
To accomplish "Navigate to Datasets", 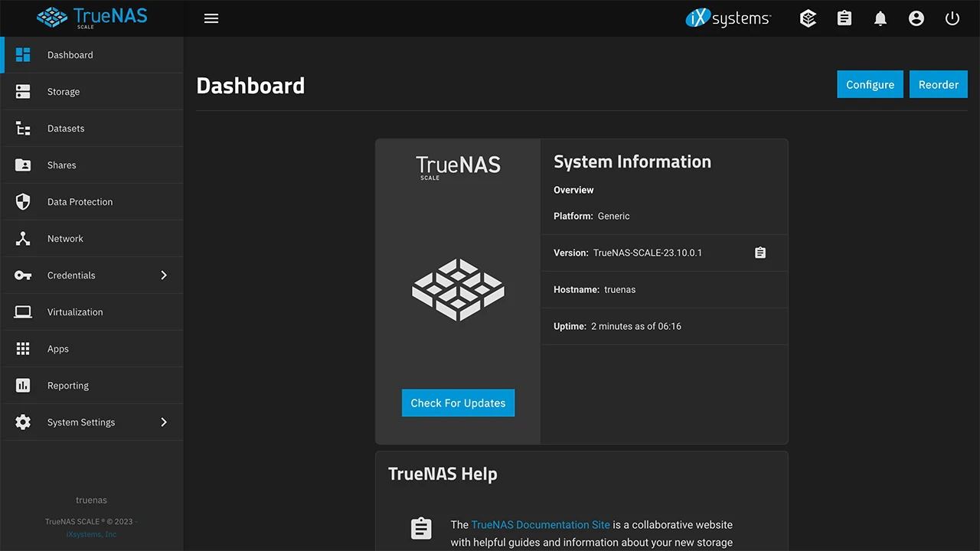I will coord(66,128).
